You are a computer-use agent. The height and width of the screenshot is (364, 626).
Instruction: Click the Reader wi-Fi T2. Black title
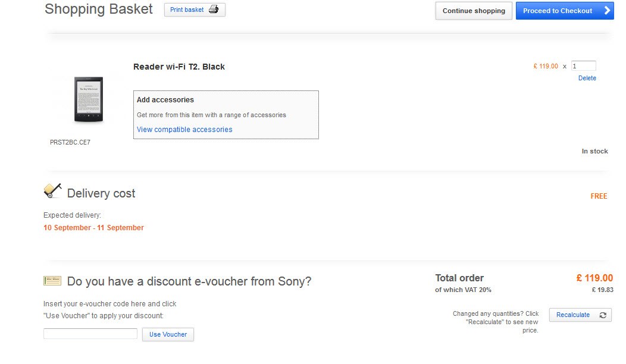pyautogui.click(x=179, y=67)
